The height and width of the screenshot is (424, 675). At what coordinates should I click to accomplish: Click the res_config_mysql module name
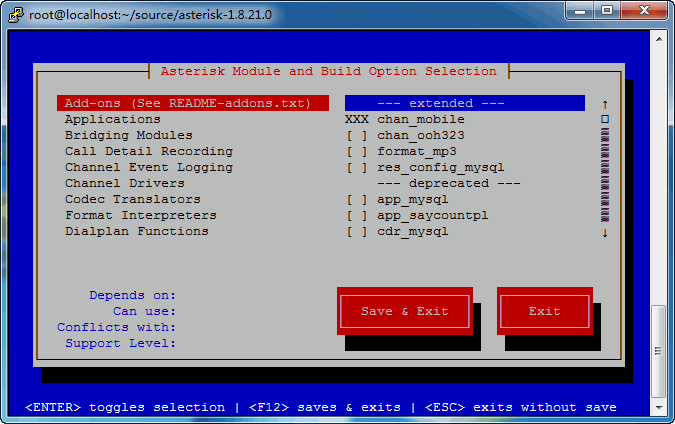point(441,167)
